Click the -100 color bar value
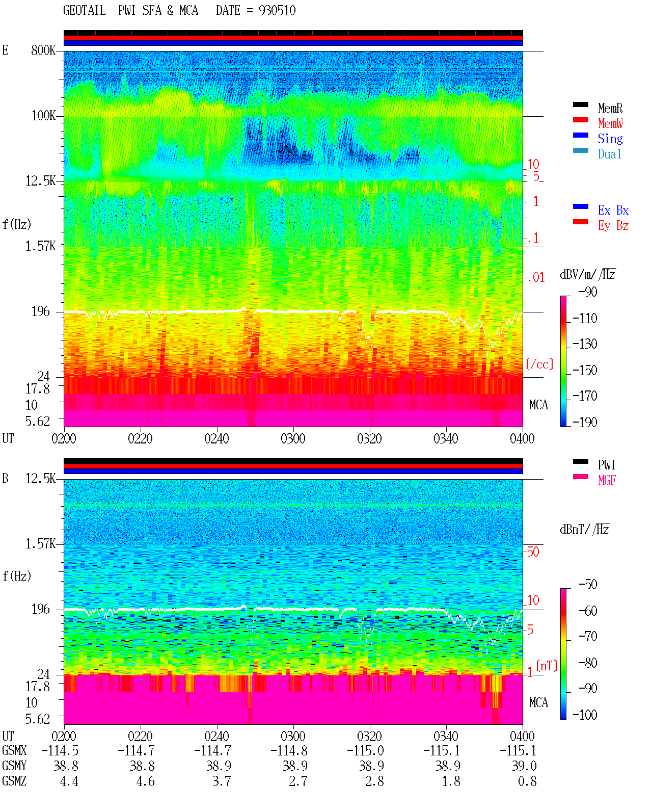 (585, 715)
